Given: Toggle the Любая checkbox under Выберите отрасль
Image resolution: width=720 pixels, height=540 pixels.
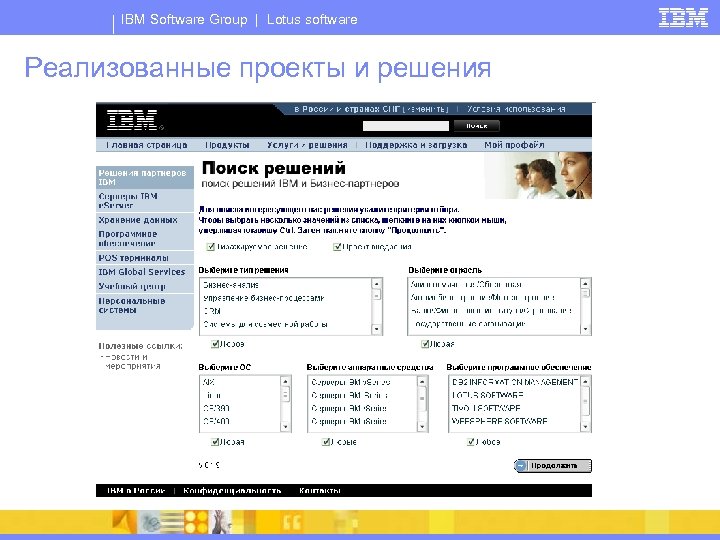Looking at the screenshot, I should (425, 344).
